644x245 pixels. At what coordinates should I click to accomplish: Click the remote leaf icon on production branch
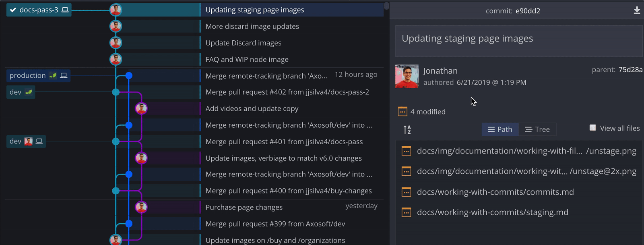(53, 75)
